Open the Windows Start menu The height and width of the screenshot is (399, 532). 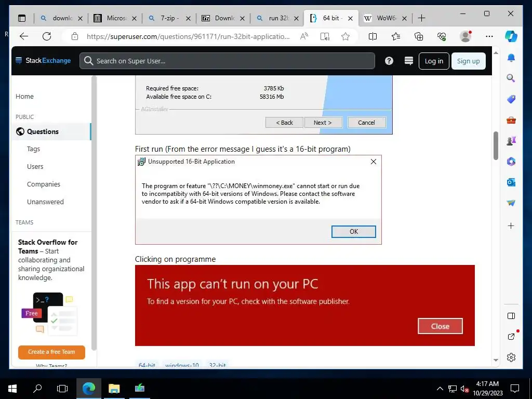point(12,388)
